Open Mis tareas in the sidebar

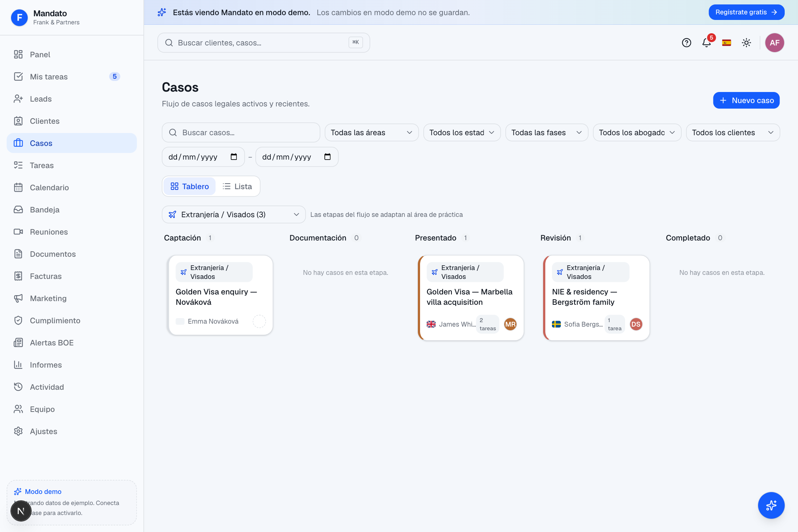point(72,76)
